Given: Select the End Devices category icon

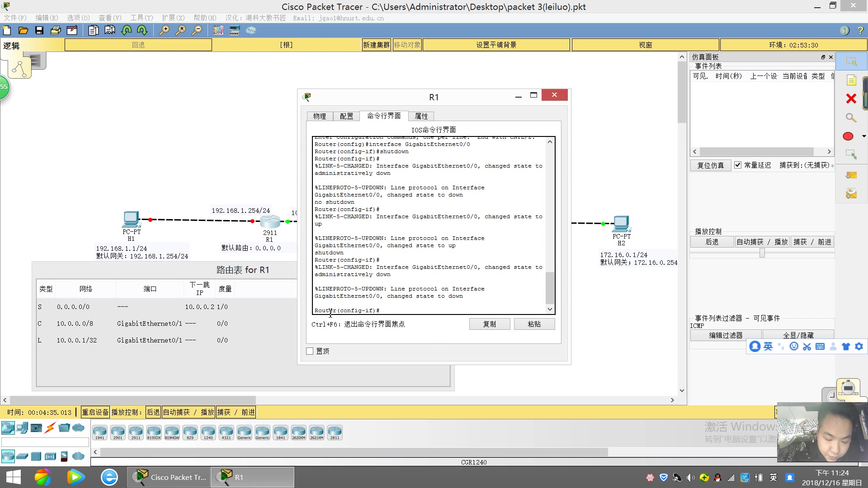Looking at the screenshot, I should click(x=22, y=427).
